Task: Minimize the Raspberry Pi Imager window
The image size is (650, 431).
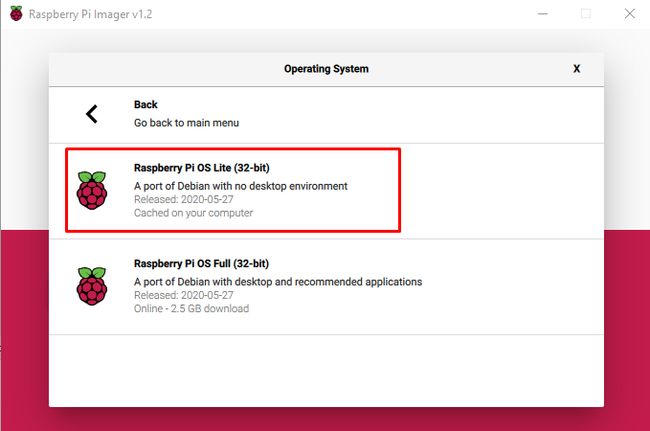Action: [543, 14]
